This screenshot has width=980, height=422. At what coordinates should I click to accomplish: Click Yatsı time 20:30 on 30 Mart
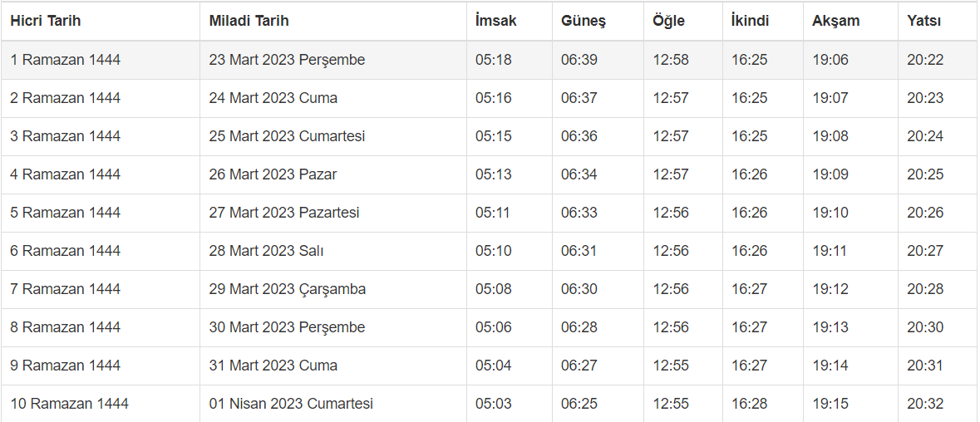pyautogui.click(x=925, y=327)
